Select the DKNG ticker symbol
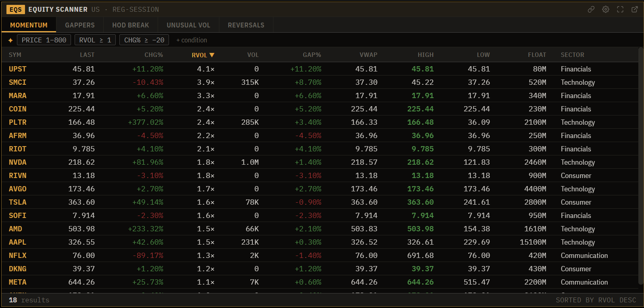644x308 pixels. [18, 269]
